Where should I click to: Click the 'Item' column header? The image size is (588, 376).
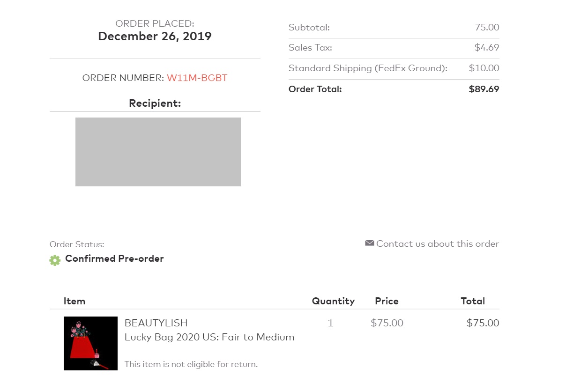[x=74, y=301]
